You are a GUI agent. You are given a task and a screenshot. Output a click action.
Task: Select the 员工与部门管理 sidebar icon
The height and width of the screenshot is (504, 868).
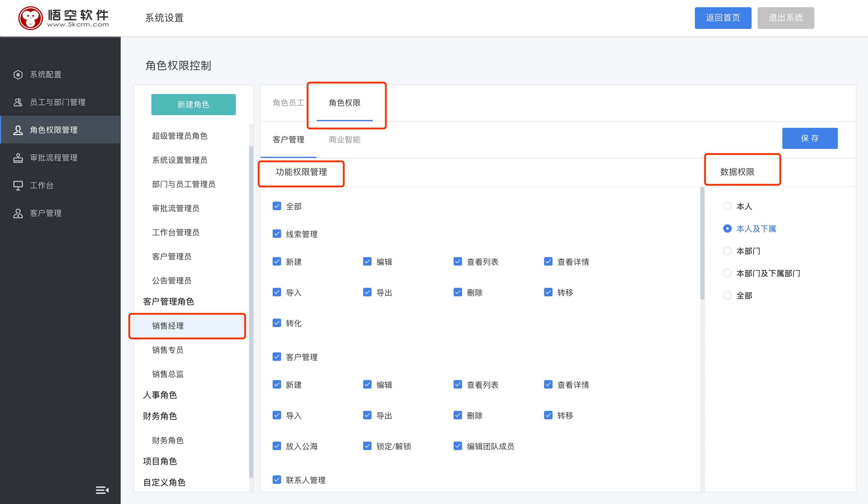tap(18, 102)
